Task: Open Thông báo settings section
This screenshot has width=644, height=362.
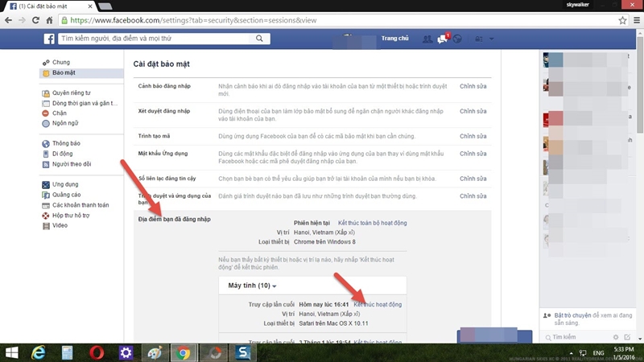Action: 66,143
